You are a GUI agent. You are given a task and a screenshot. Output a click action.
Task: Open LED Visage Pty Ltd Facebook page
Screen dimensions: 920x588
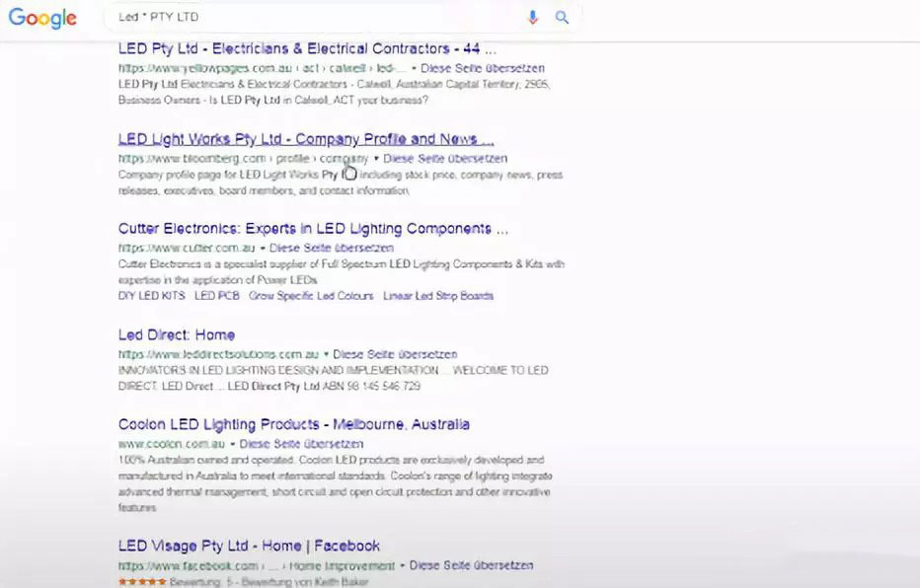(247, 545)
